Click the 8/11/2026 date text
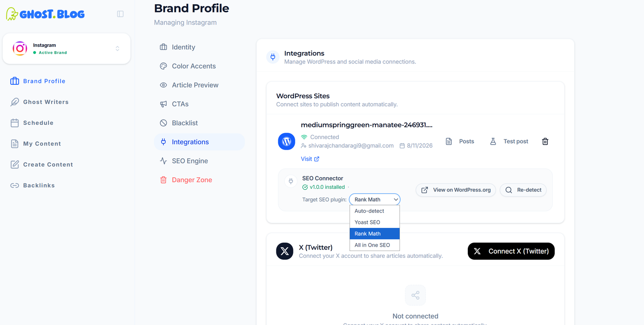Image resolution: width=644 pixels, height=325 pixels. click(420, 145)
